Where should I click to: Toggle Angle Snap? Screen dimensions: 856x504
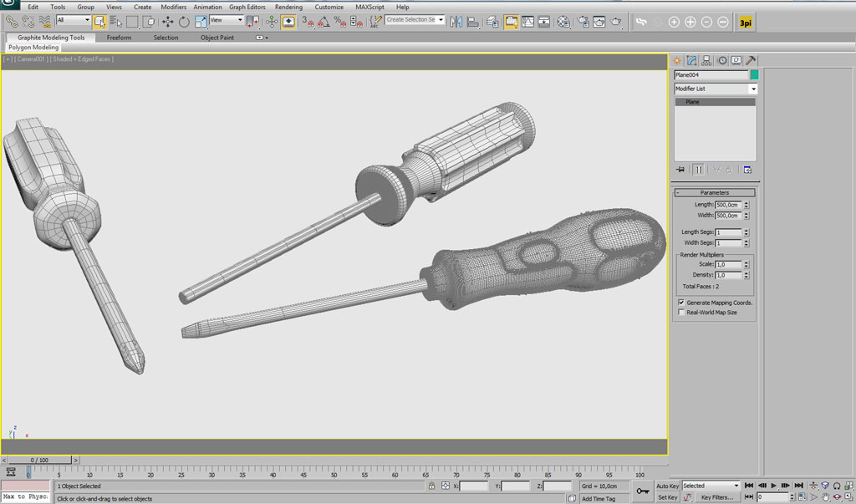click(324, 22)
